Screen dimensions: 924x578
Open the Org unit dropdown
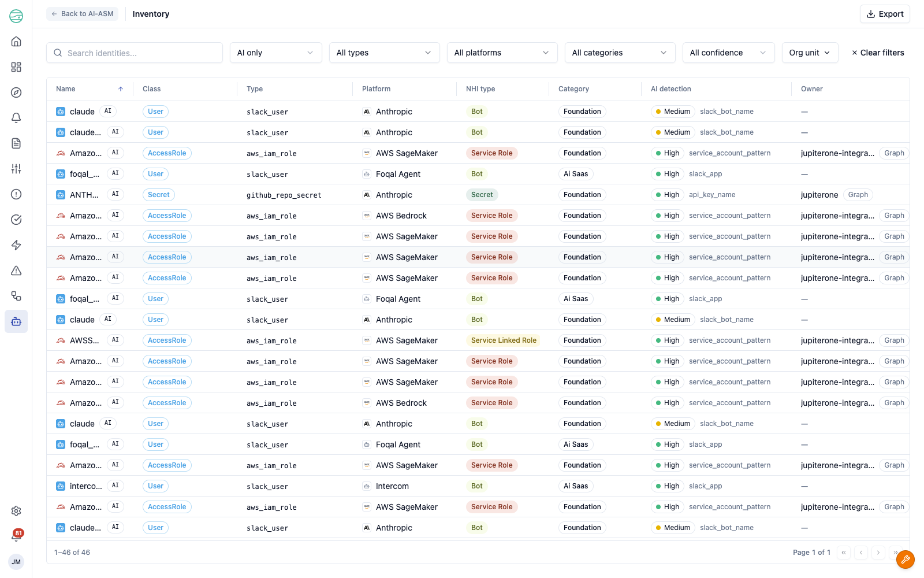(810, 53)
